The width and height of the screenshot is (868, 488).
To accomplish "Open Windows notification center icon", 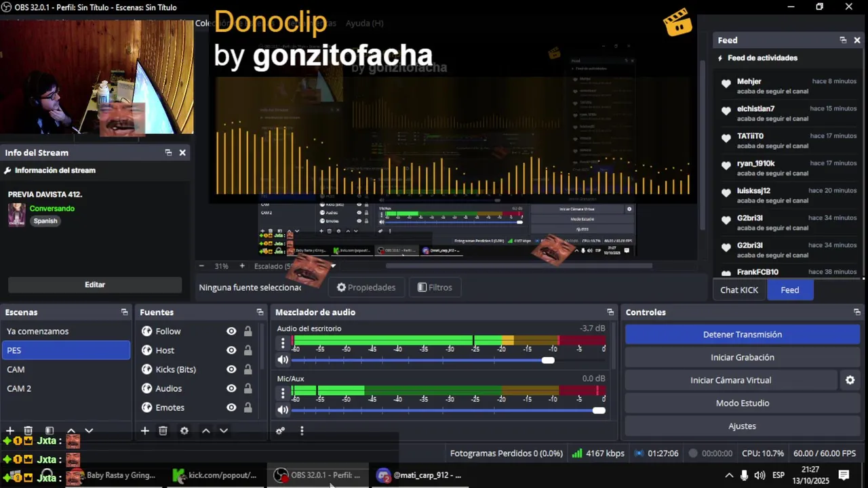I will tap(844, 475).
